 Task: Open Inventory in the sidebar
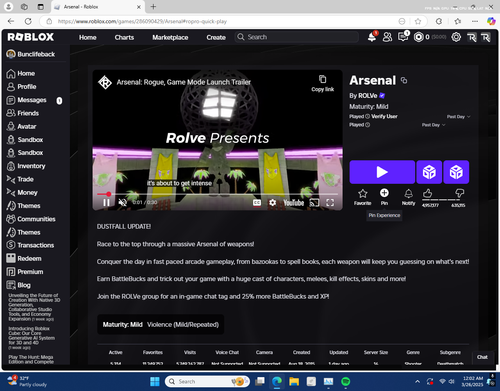(x=26, y=166)
